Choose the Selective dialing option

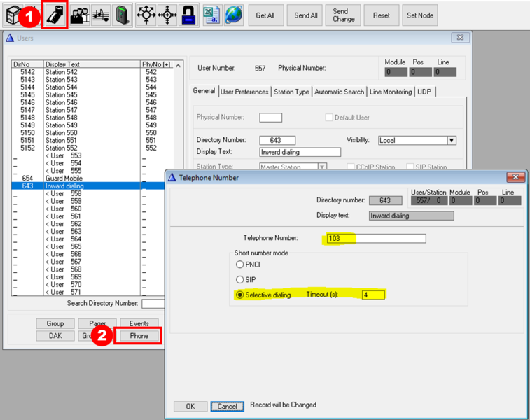[240, 295]
